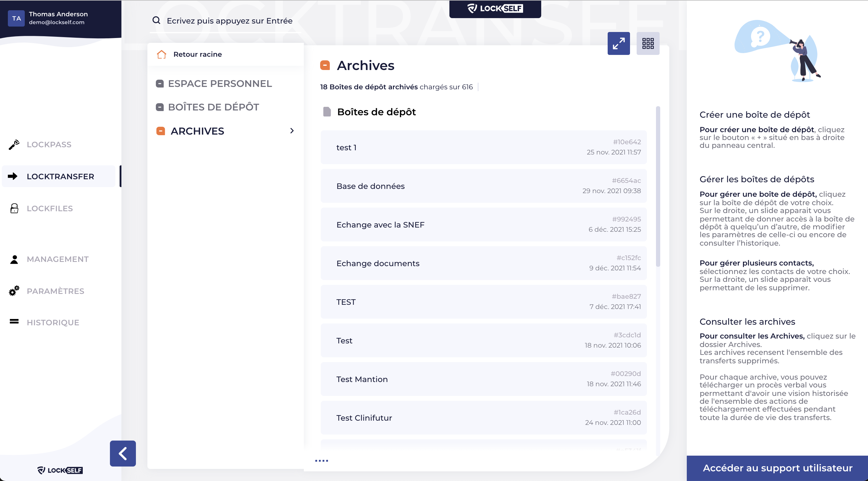Click Retour racine link

(x=198, y=54)
